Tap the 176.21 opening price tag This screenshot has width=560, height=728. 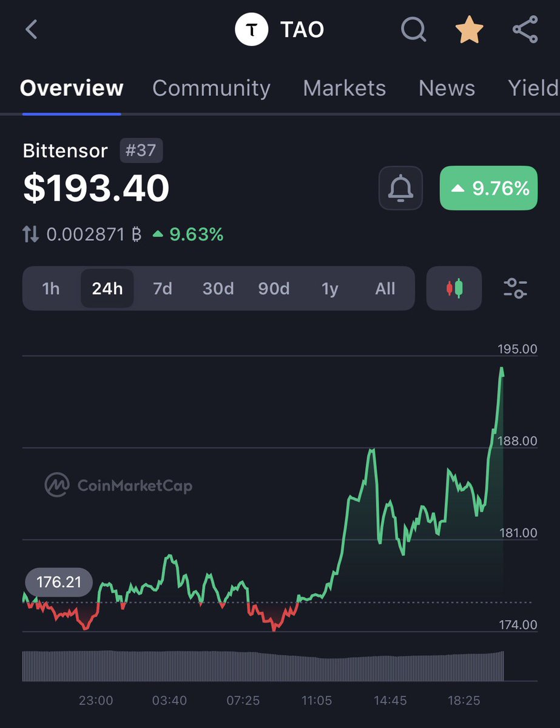click(59, 582)
